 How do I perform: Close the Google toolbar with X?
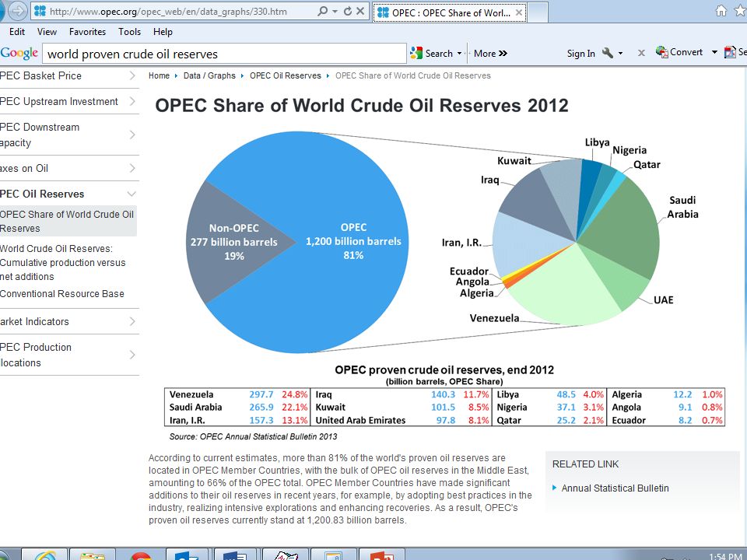point(641,53)
